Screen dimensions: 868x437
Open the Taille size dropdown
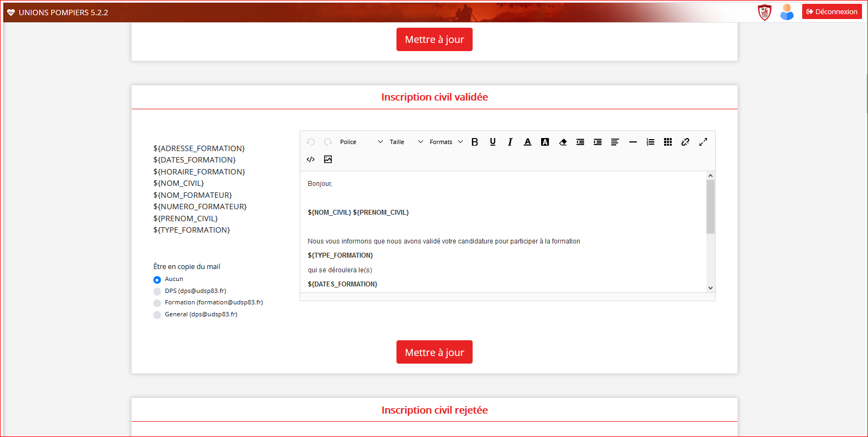coord(406,142)
